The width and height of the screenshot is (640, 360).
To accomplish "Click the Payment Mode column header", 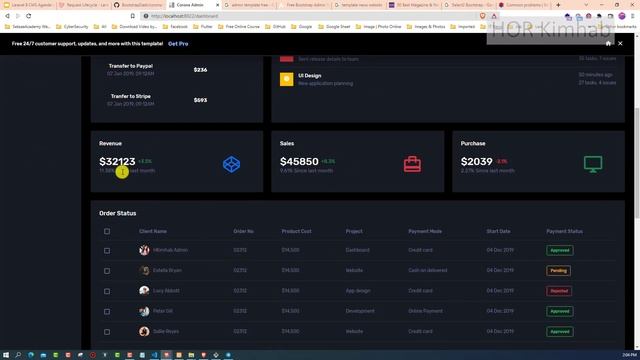I will [425, 231].
